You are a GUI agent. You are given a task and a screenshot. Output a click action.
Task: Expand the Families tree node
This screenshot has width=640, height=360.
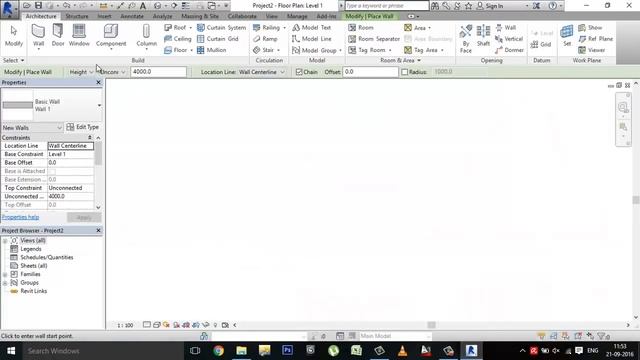point(5,274)
